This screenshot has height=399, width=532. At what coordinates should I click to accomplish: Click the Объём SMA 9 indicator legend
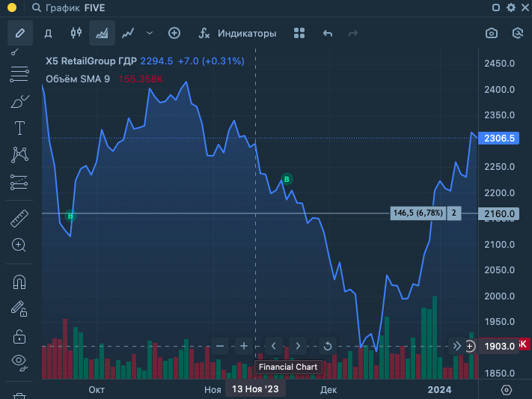coord(78,79)
